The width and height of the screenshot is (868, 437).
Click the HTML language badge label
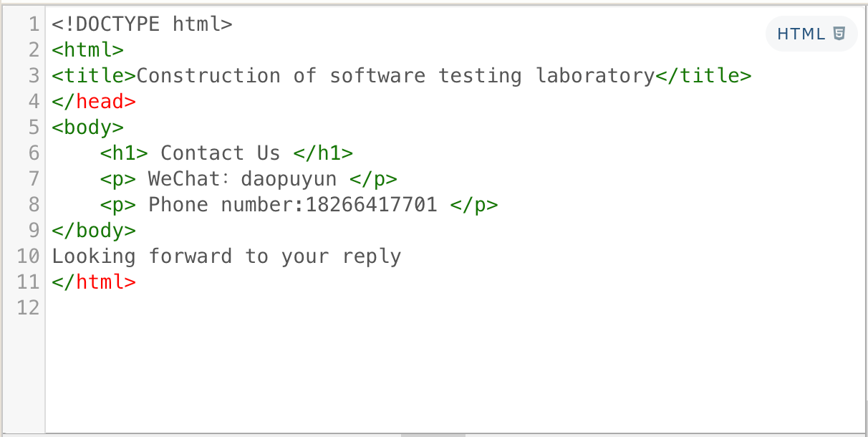[x=801, y=34]
